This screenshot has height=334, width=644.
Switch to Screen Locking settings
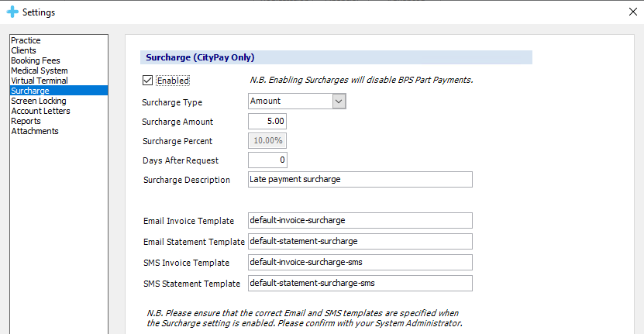point(38,101)
